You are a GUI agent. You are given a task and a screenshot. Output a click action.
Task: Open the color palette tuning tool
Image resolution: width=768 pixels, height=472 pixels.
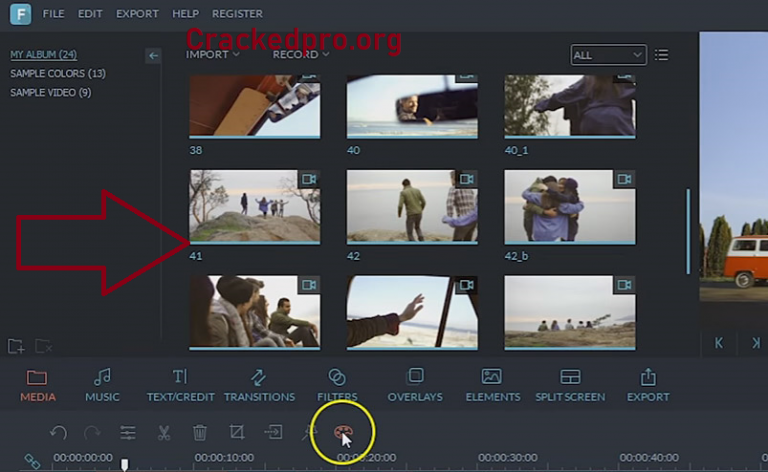[343, 433]
